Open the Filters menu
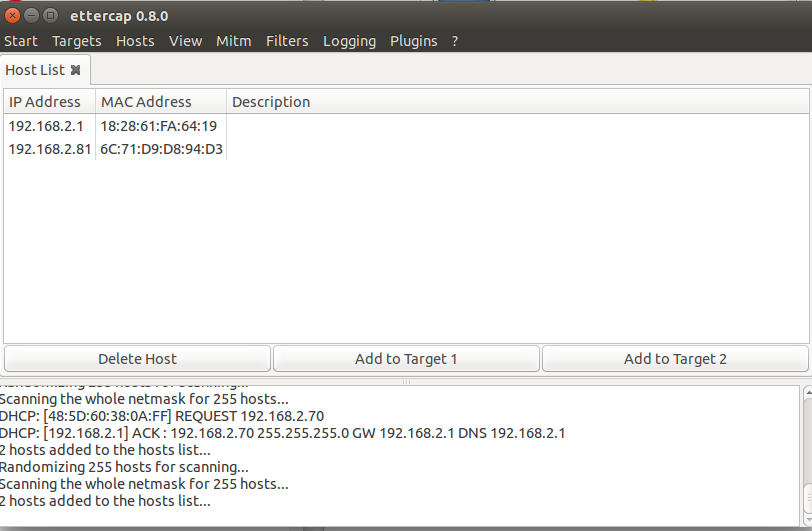 [x=287, y=41]
